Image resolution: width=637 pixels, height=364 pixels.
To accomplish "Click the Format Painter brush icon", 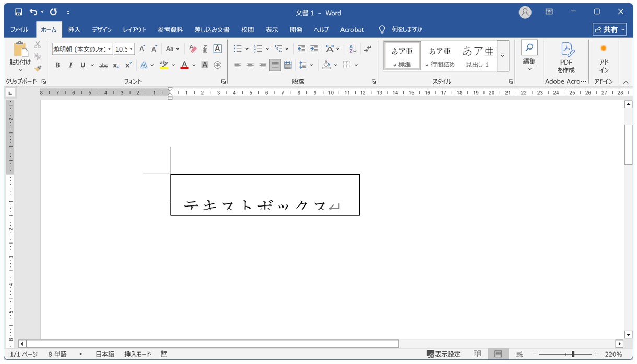I will [x=38, y=68].
